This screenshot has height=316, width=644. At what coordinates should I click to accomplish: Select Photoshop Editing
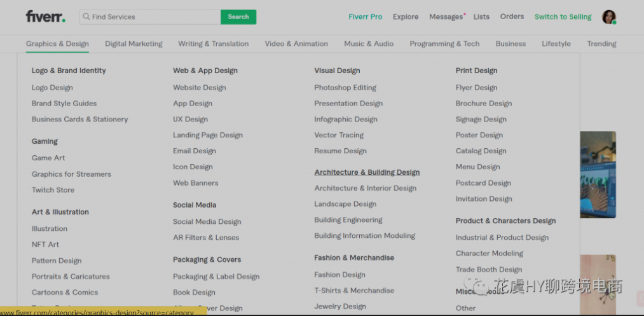tap(345, 88)
